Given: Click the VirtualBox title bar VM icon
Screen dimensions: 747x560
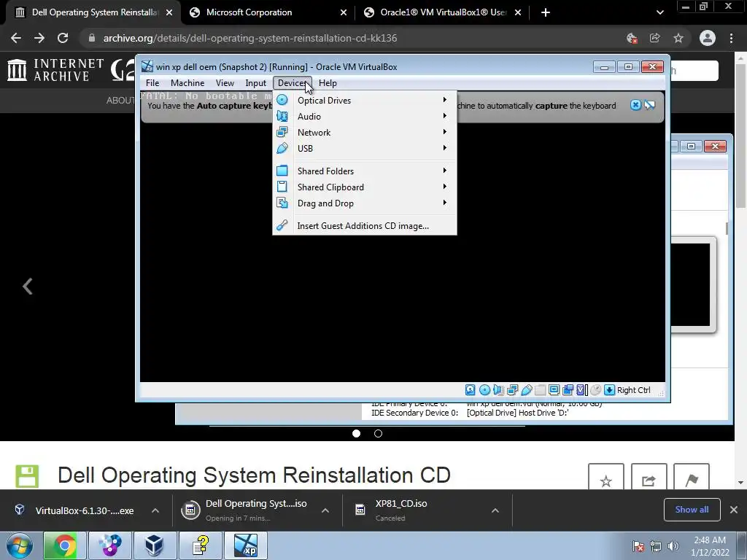Looking at the screenshot, I should pyautogui.click(x=147, y=66).
